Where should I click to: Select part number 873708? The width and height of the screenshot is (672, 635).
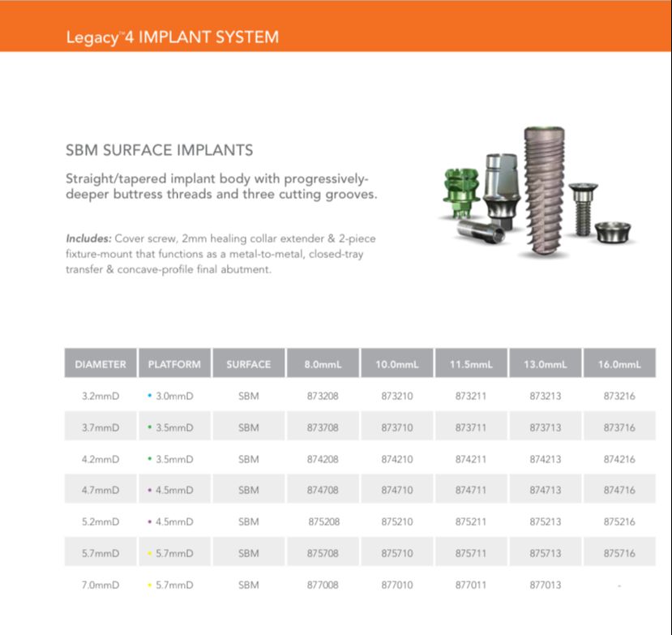coord(323,427)
